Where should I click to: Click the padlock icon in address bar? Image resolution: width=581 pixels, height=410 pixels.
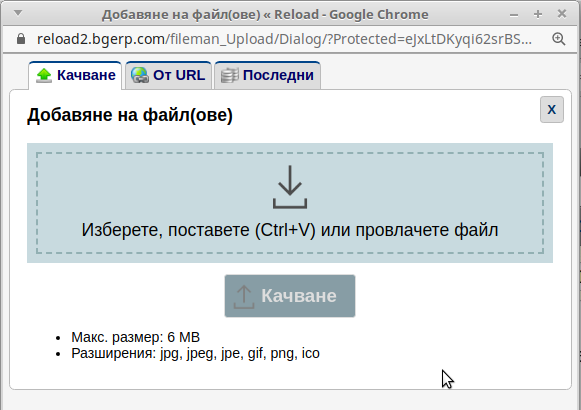click(21, 39)
